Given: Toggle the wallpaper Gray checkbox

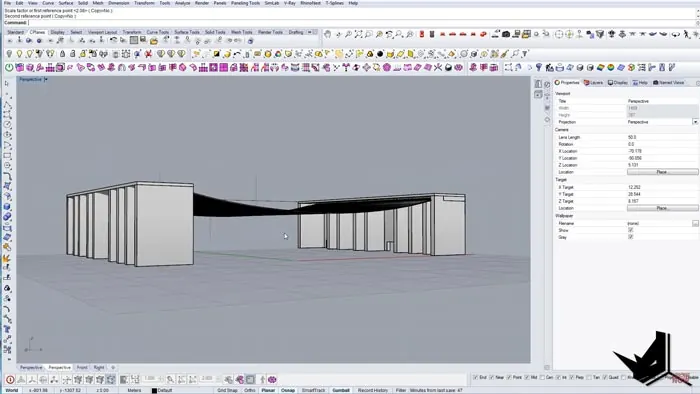Looking at the screenshot, I should pyautogui.click(x=630, y=237).
